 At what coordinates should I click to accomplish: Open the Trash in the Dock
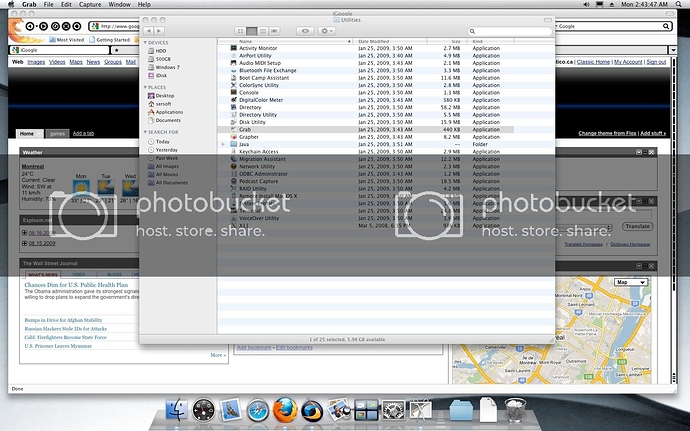tap(515, 410)
